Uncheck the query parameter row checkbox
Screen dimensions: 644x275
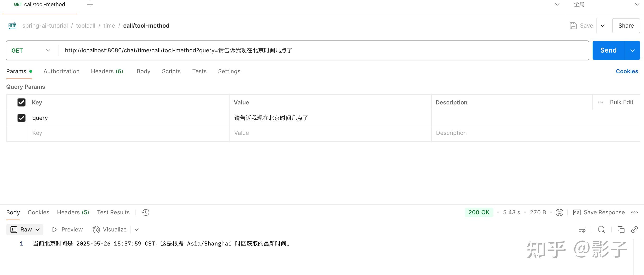(x=21, y=118)
